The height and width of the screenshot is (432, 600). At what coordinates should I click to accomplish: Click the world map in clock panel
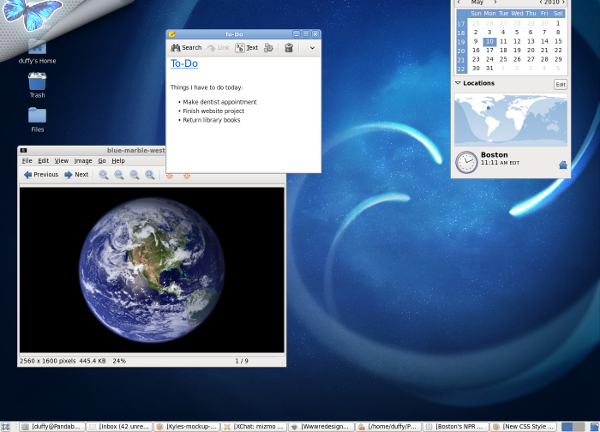click(510, 120)
